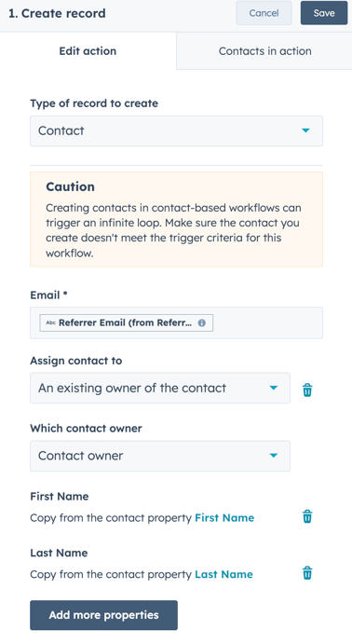Viewport: 352px width, 644px height.
Task: Cancel editing the action
Action: pyautogui.click(x=264, y=13)
